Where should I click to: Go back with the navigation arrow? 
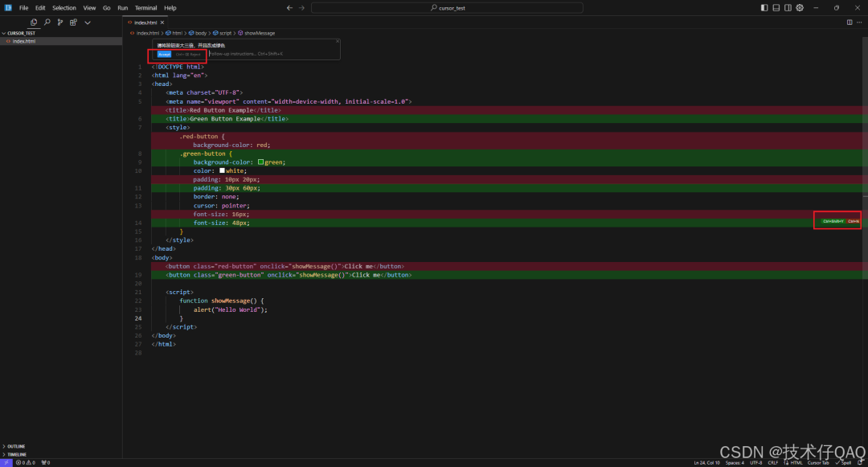289,8
